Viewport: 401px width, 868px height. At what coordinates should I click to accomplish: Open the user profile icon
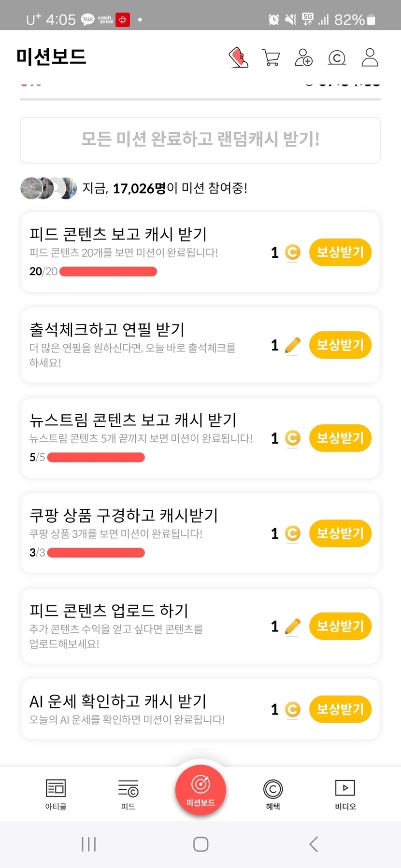[370, 57]
